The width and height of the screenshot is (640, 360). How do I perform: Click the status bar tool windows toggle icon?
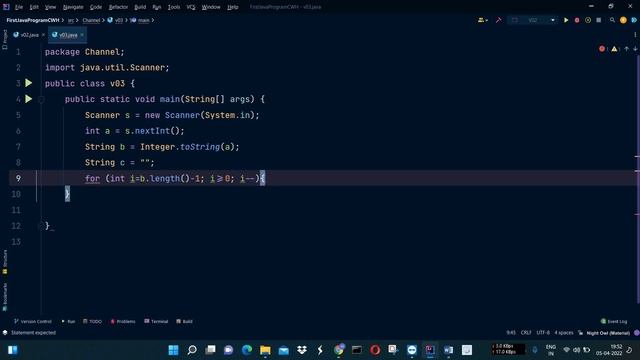pos(5,333)
